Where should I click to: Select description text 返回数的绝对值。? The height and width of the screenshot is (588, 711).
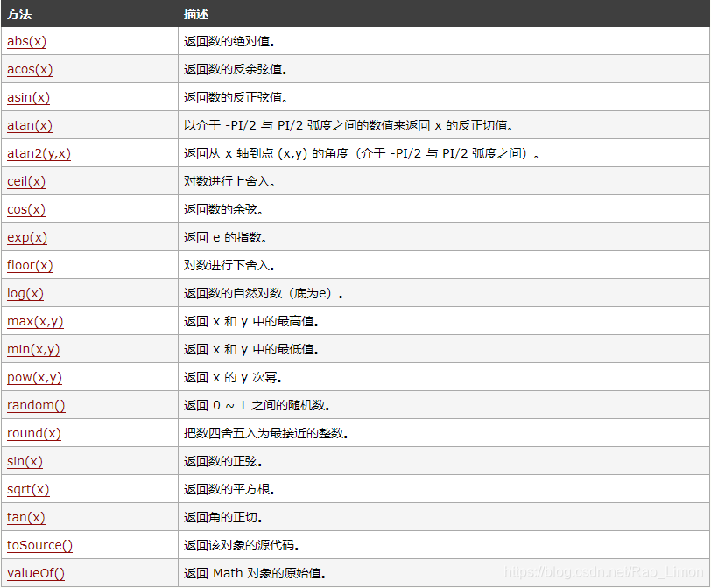tap(230, 41)
